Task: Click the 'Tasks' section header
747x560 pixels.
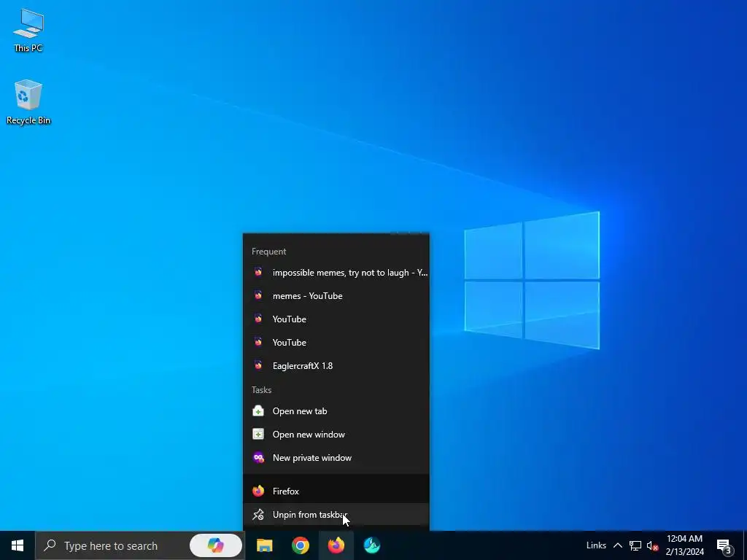Action: pos(262,390)
